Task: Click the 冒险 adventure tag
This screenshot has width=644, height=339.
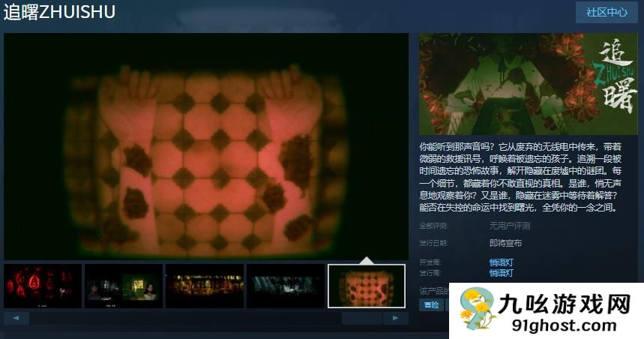Action: click(431, 305)
